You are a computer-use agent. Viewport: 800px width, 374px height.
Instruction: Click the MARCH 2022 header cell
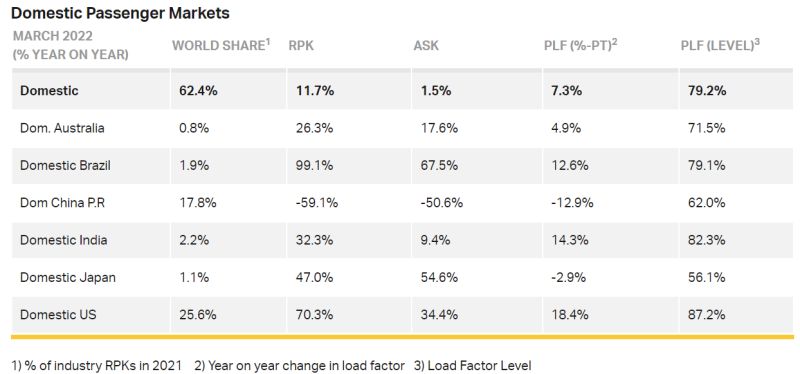point(71,45)
